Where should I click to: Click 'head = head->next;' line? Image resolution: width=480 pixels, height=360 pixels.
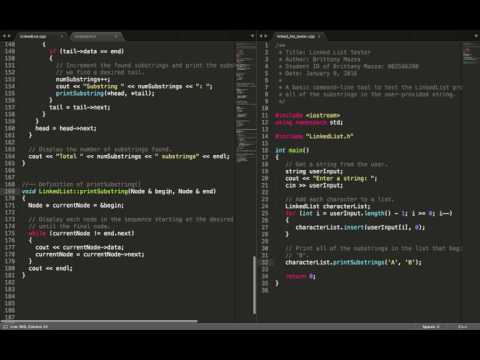point(66,128)
